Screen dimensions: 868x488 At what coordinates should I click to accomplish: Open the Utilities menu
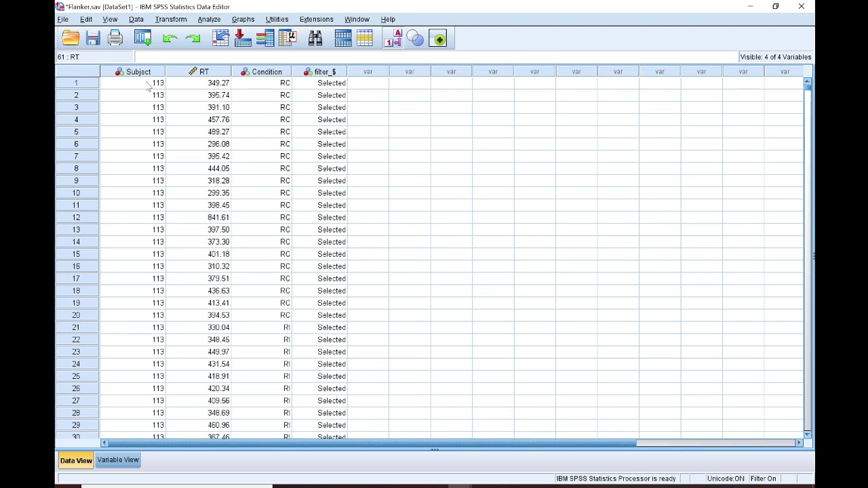click(x=277, y=20)
